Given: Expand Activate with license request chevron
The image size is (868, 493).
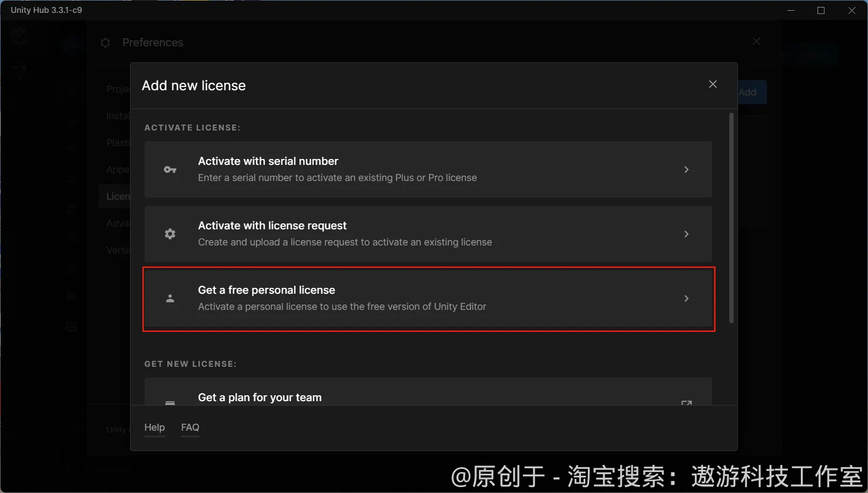Looking at the screenshot, I should point(686,234).
